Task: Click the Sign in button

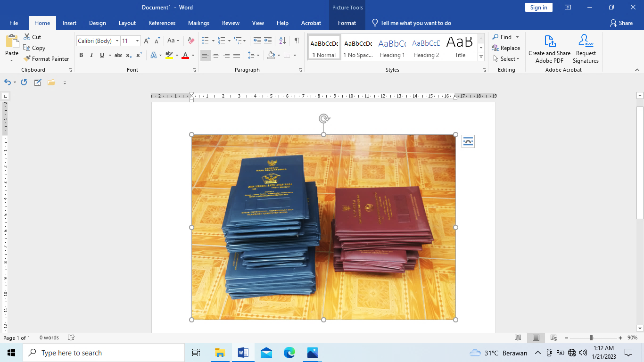Action: point(538,8)
